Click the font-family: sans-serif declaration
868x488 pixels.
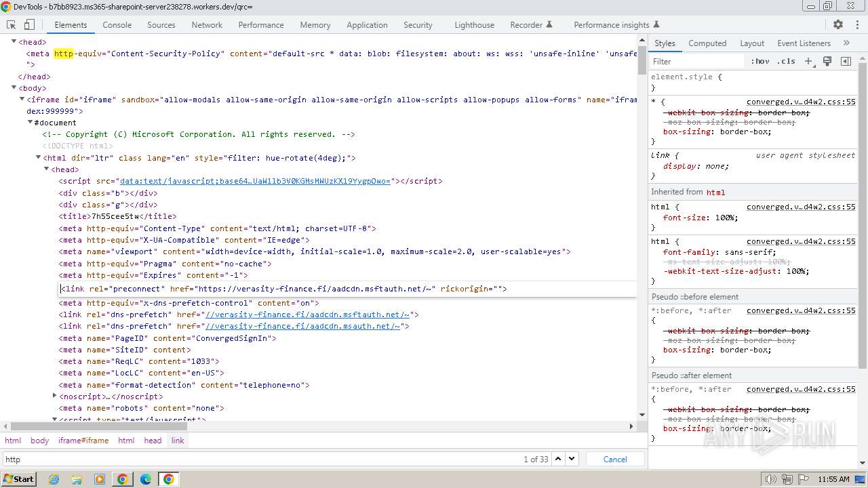tap(719, 252)
